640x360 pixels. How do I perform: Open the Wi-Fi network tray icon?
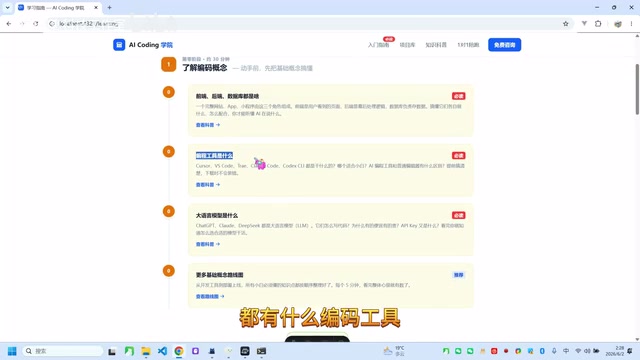click(578, 351)
